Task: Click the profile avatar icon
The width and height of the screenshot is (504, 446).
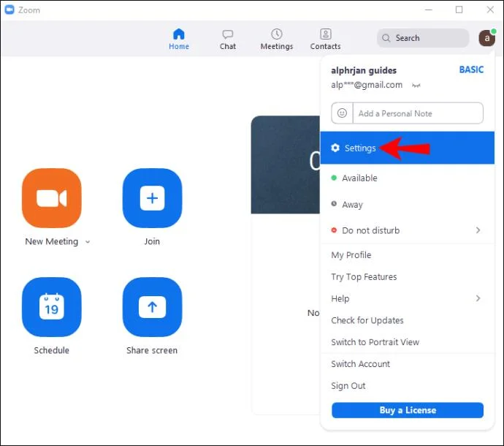Action: pyautogui.click(x=486, y=38)
